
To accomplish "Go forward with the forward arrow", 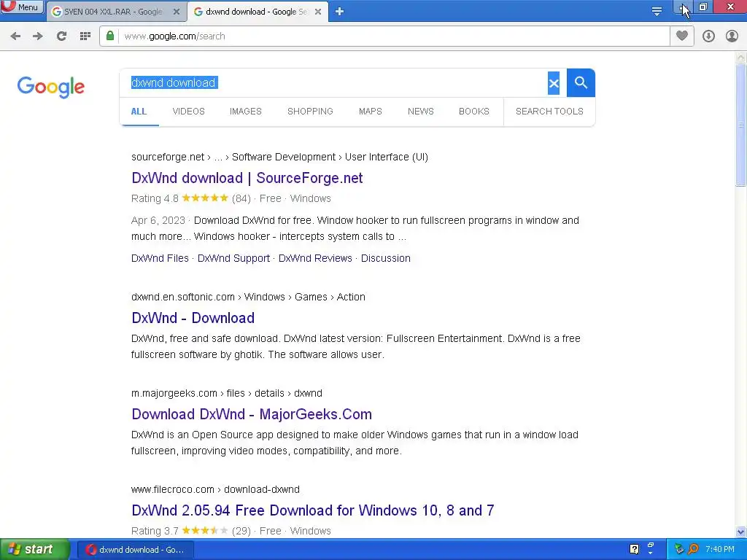I will coord(38,36).
